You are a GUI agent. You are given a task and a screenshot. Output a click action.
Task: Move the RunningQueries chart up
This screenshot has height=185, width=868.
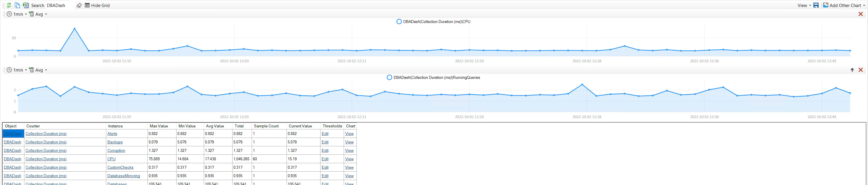852,70
